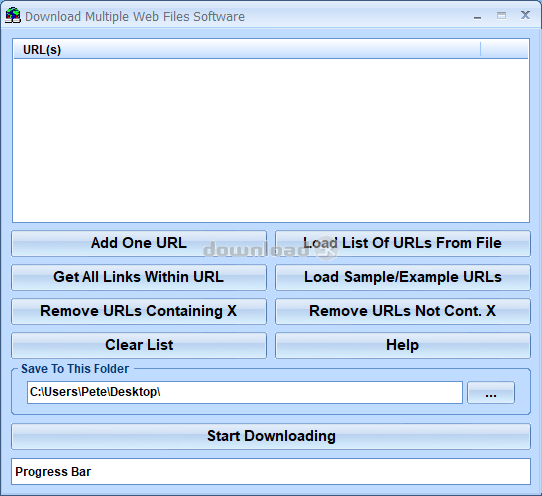The width and height of the screenshot is (542, 496).
Task: Minimize the application window
Action: point(477,16)
